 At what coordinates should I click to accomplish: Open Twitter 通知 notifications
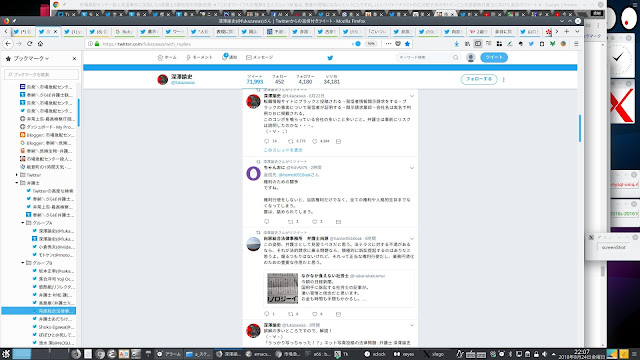click(x=229, y=57)
